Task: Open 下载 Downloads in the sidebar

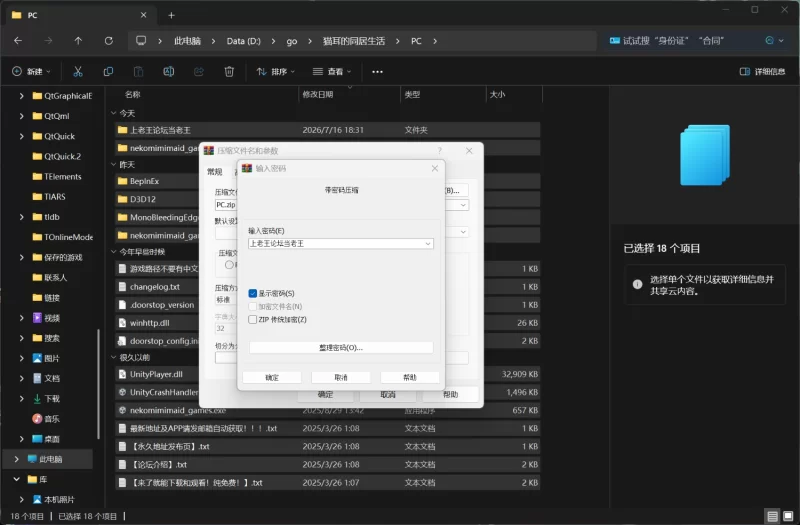Action: 46,398
